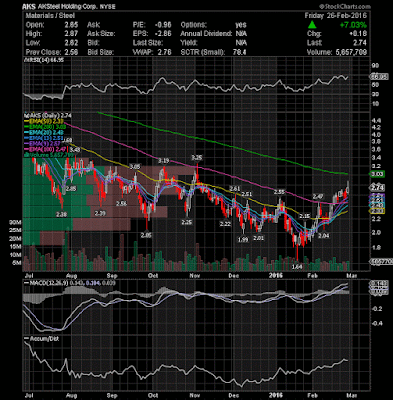The height and width of the screenshot is (400, 393).
Task: Click the EPS value -2.86
Action: [x=164, y=34]
